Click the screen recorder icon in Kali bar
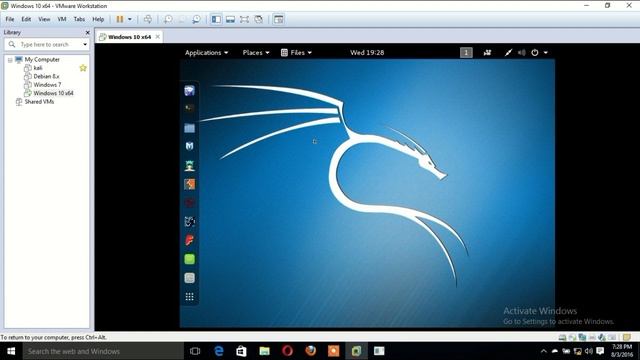The width and height of the screenshot is (640, 360). coord(487,53)
